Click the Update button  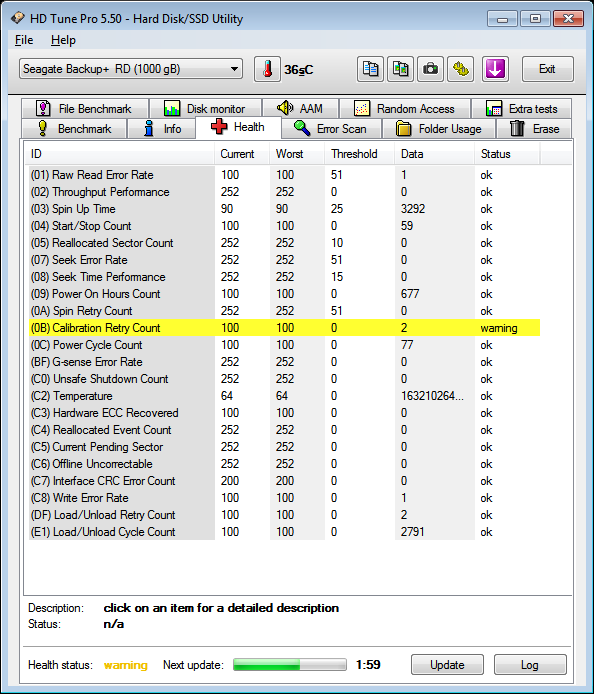coord(447,665)
